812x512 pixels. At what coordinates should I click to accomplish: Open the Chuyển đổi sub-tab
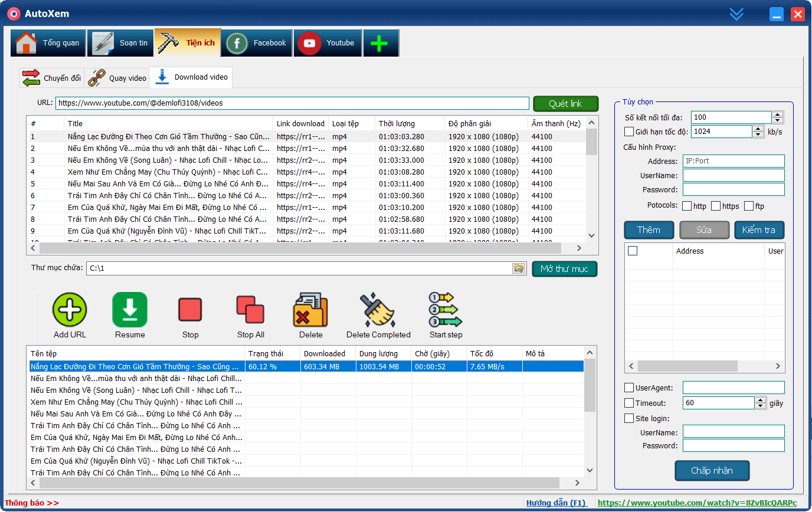(x=52, y=78)
